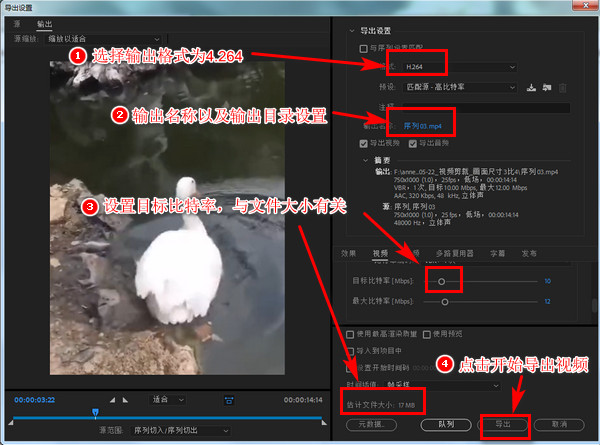
Task: Click the comments input field
Action: click(x=486, y=108)
